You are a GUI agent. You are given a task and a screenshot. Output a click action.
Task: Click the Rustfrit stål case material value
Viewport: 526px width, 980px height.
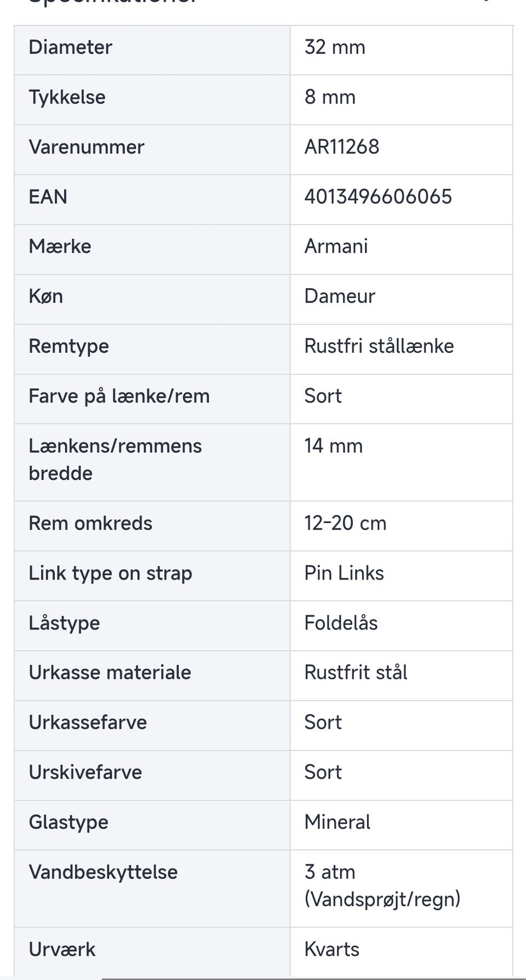[x=356, y=673]
